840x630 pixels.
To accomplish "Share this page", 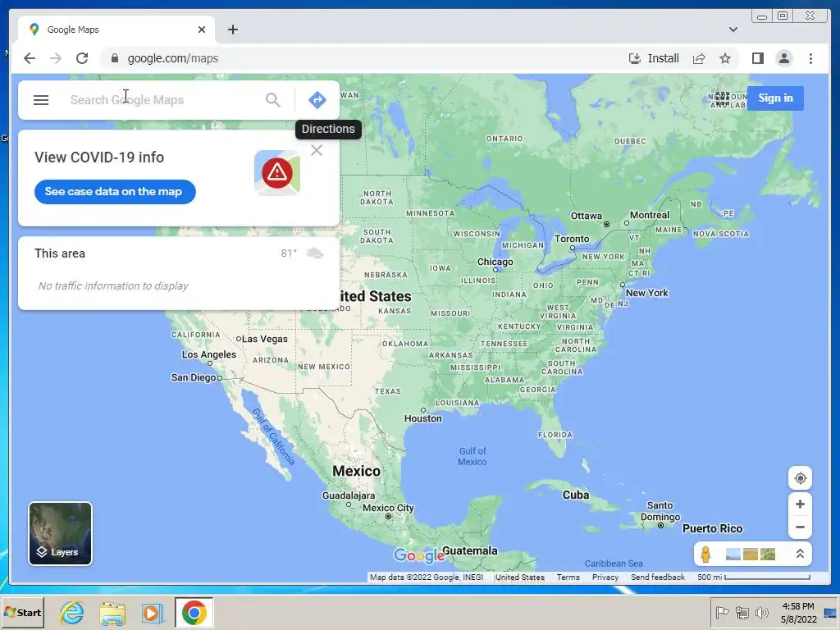I will point(699,58).
